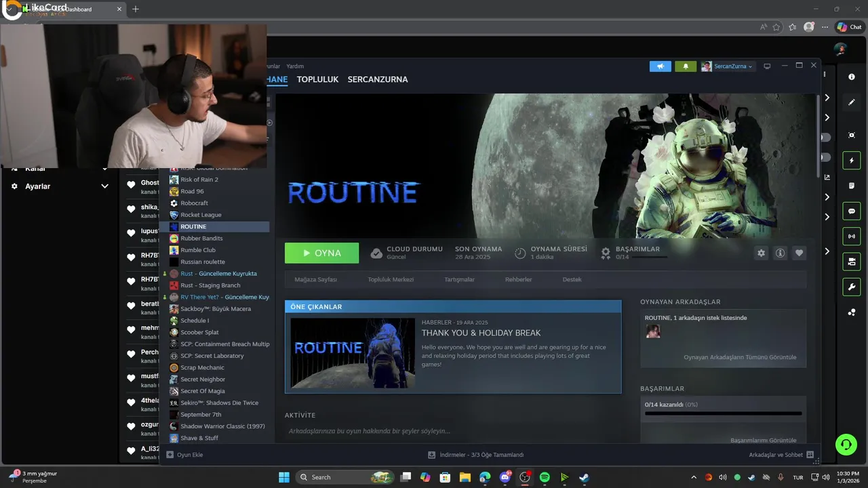The height and width of the screenshot is (488, 868).
Task: Click the wrench tools icon in sidebar
Action: click(852, 287)
